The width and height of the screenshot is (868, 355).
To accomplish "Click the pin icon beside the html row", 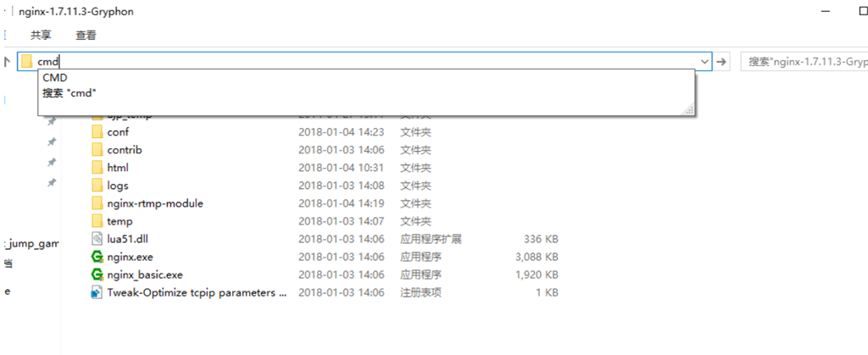I will point(52,162).
